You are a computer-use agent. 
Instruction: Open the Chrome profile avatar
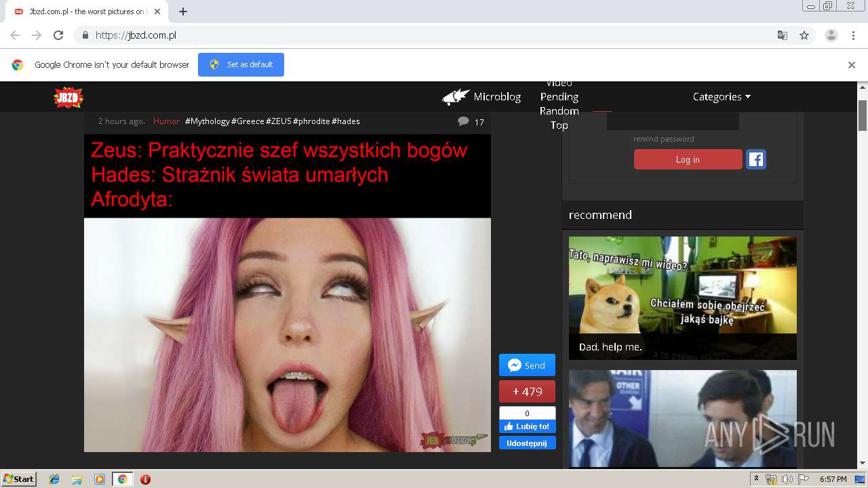pyautogui.click(x=831, y=35)
